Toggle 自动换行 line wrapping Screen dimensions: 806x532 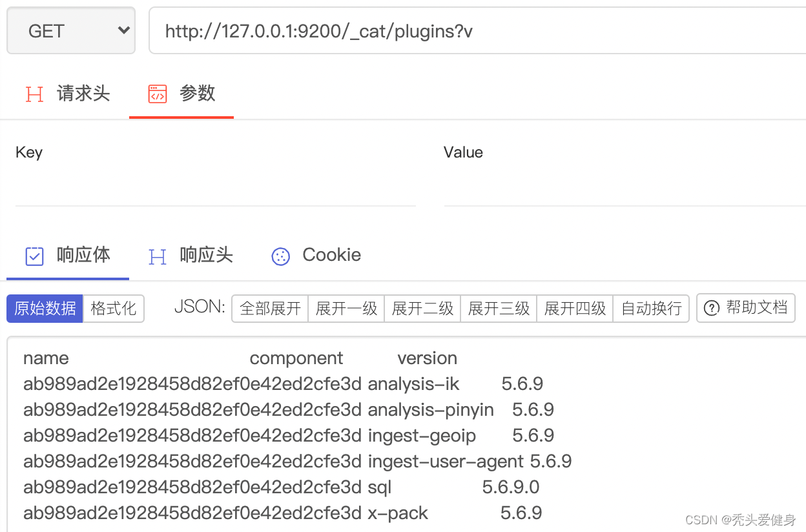651,309
